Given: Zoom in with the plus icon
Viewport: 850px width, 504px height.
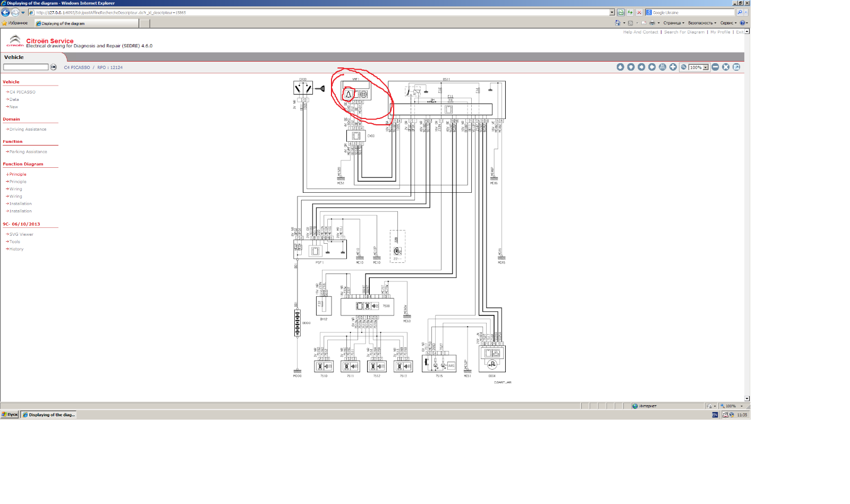Looking at the screenshot, I should [673, 67].
